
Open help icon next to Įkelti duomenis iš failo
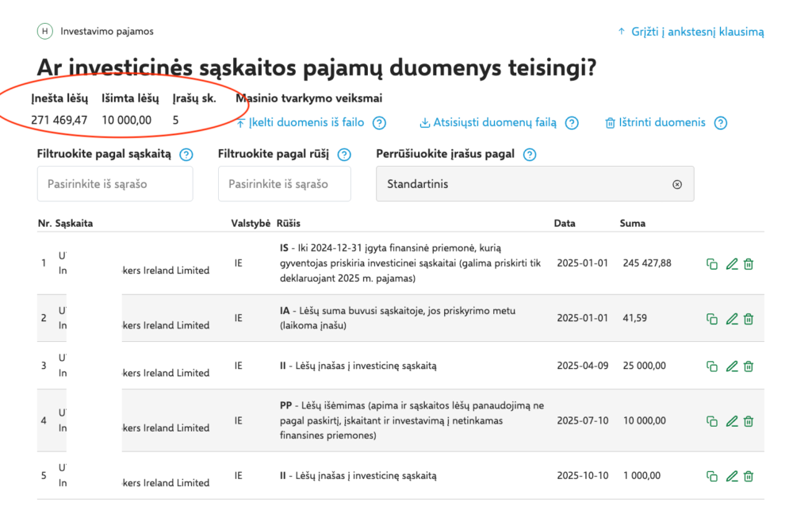click(x=379, y=123)
